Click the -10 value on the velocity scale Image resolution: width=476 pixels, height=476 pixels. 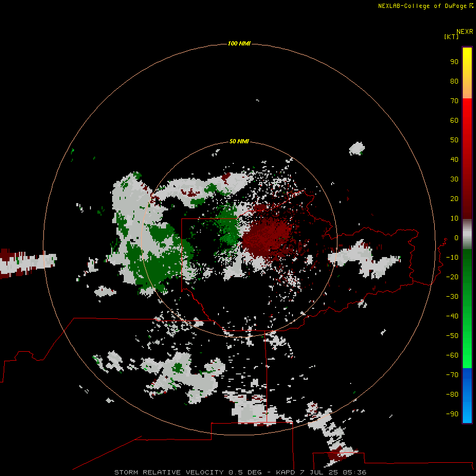452,258
